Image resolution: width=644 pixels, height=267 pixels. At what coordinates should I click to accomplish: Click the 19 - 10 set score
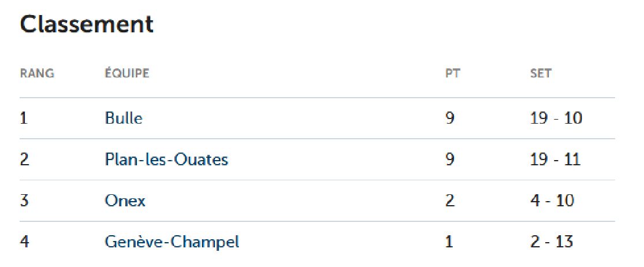pos(556,118)
